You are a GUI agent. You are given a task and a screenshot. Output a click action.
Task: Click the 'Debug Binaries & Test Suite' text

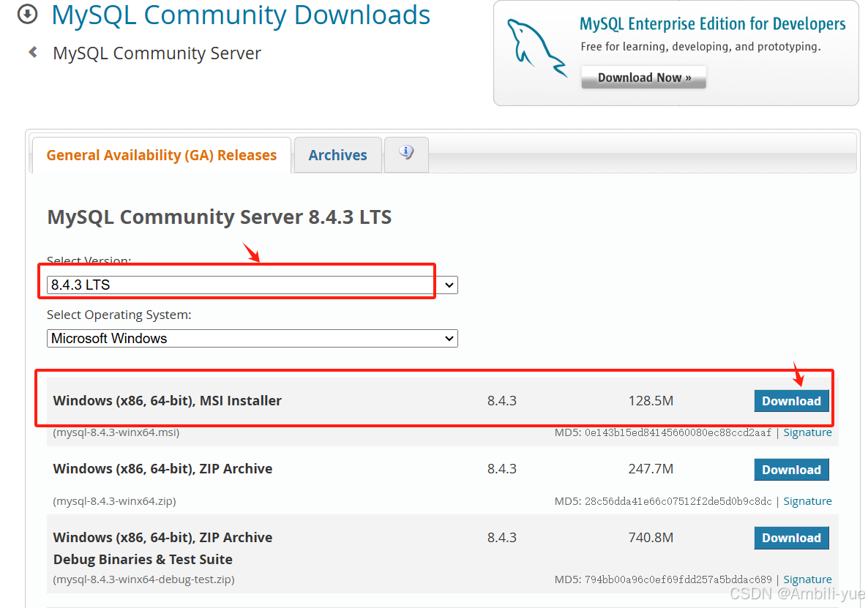click(143, 559)
